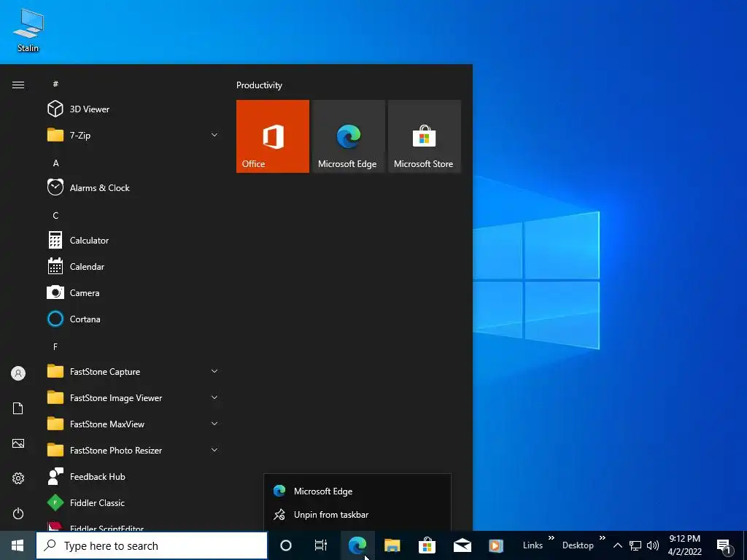
Task: Click the Windows Start button
Action: pos(18,545)
